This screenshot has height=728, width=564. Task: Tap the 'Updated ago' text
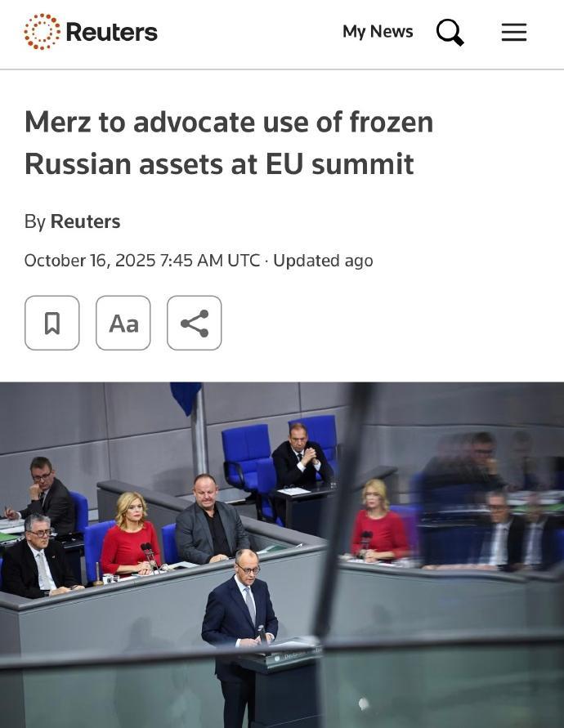click(x=323, y=261)
